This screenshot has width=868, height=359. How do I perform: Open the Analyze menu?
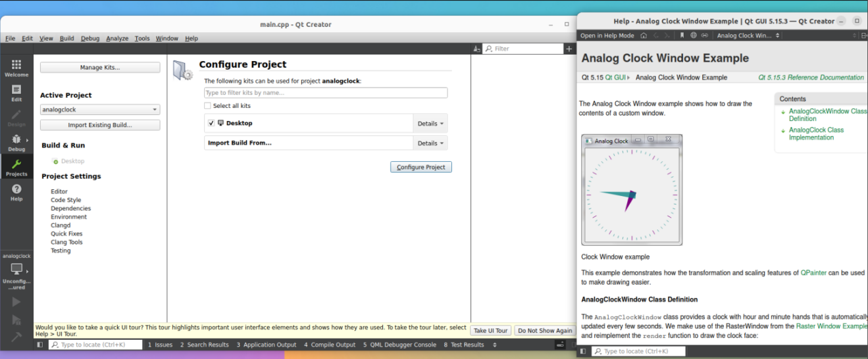point(117,38)
